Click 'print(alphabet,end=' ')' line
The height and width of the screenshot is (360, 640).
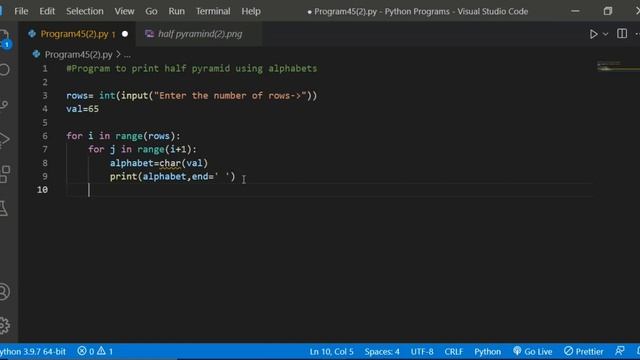[172, 176]
